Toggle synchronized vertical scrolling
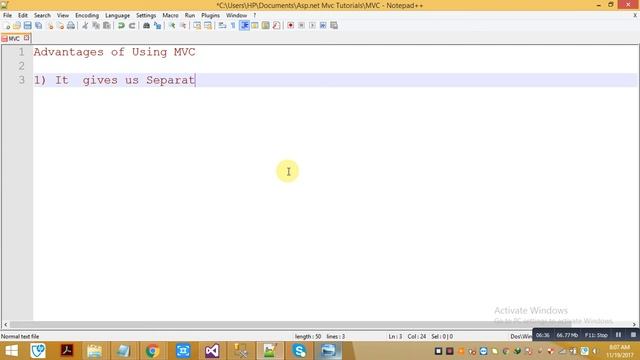Screen dimensions: 640x360 197,25
